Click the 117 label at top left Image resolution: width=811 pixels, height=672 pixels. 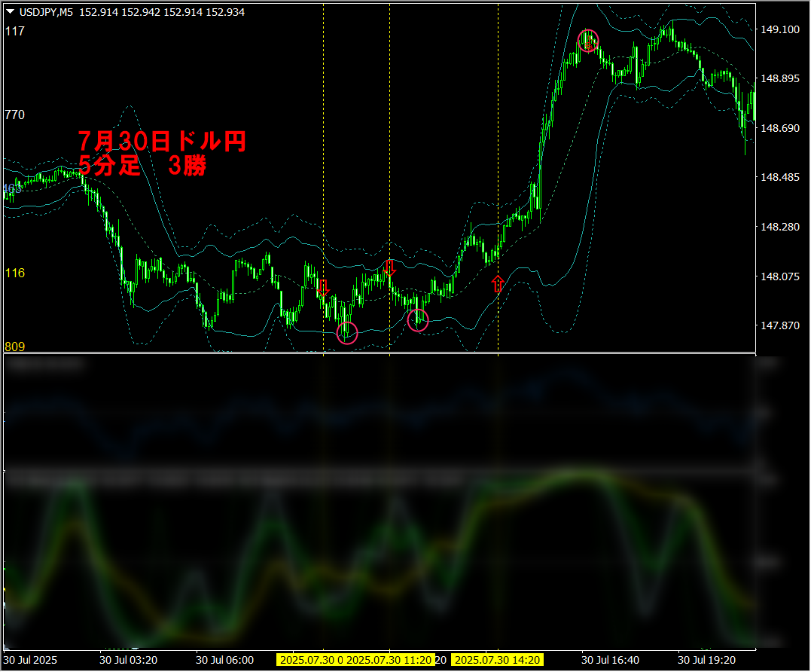14,32
